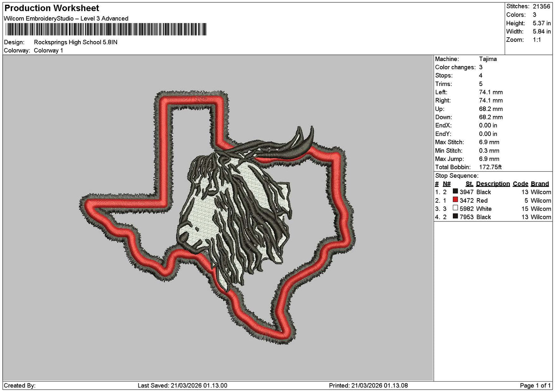
Task: Click the black swatch for thread 3947
Action: coord(455,191)
